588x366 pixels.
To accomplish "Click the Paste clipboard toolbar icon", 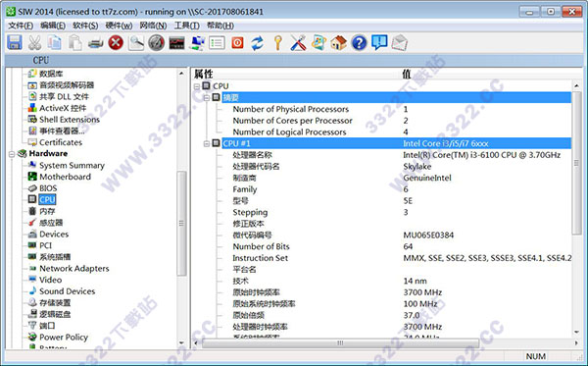I will (75, 43).
